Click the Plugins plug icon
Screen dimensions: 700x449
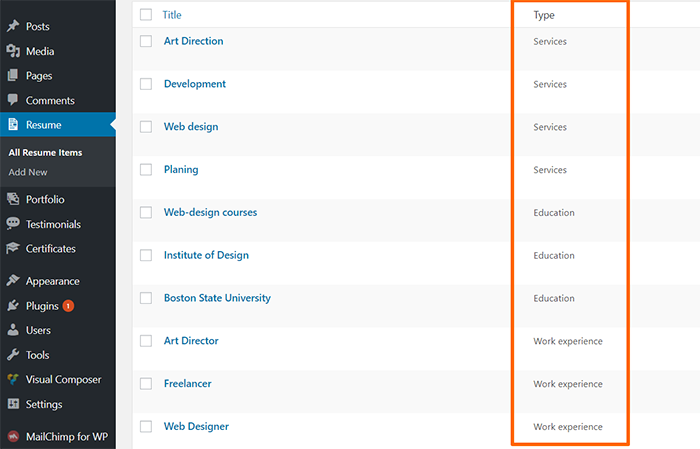13,306
